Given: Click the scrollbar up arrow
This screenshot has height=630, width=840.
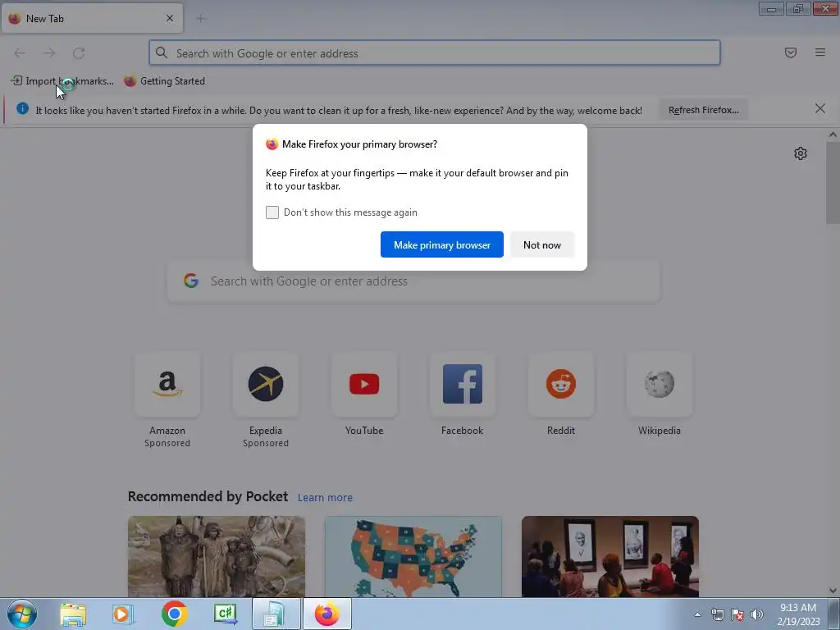Looking at the screenshot, I should coord(832,135).
